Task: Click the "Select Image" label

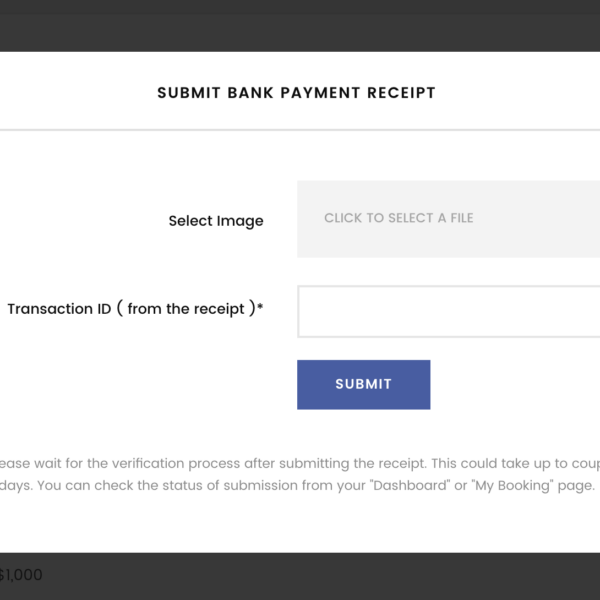Action: pos(215,221)
